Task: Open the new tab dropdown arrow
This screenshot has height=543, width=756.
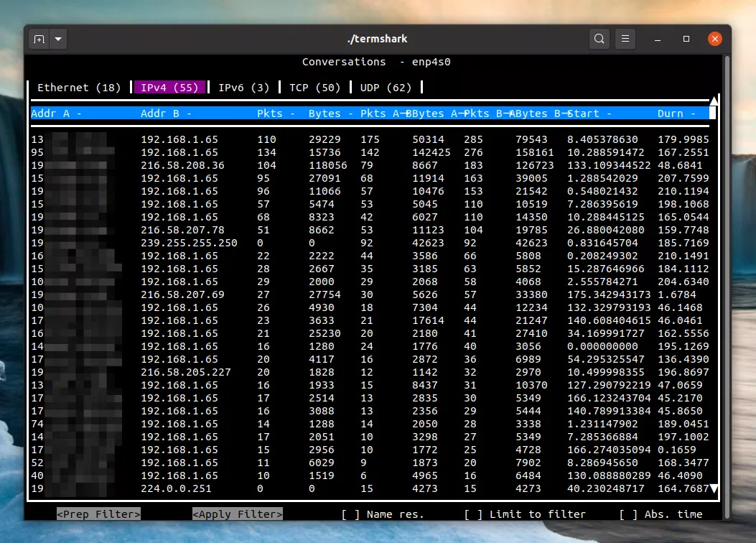Action: [58, 39]
